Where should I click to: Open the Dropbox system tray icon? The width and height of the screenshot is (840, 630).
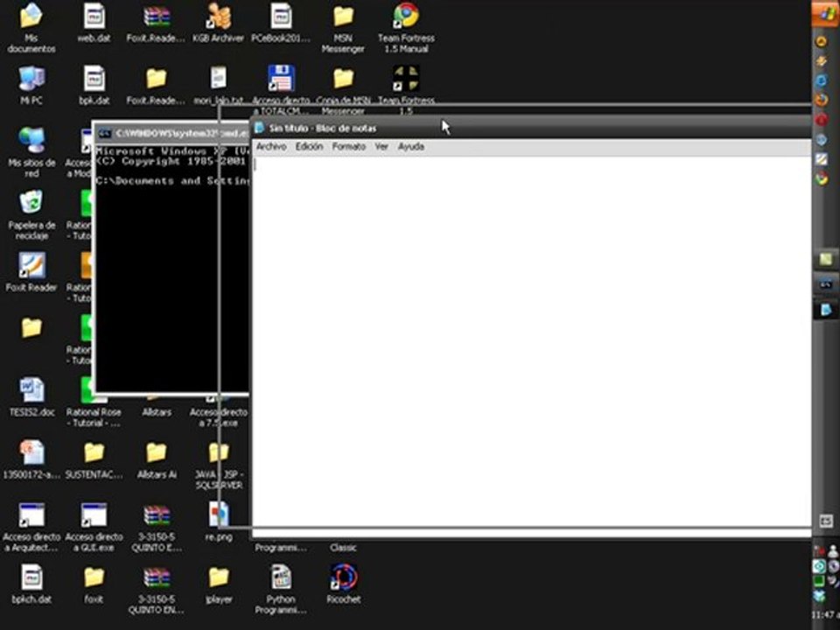[819, 596]
